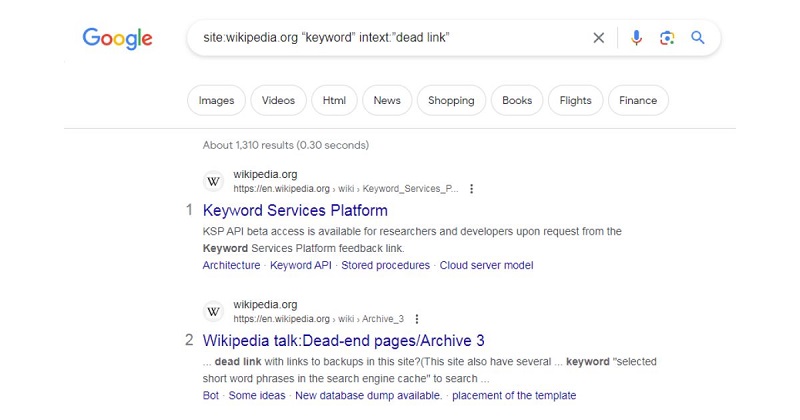Switch to the Images filter

tap(216, 101)
